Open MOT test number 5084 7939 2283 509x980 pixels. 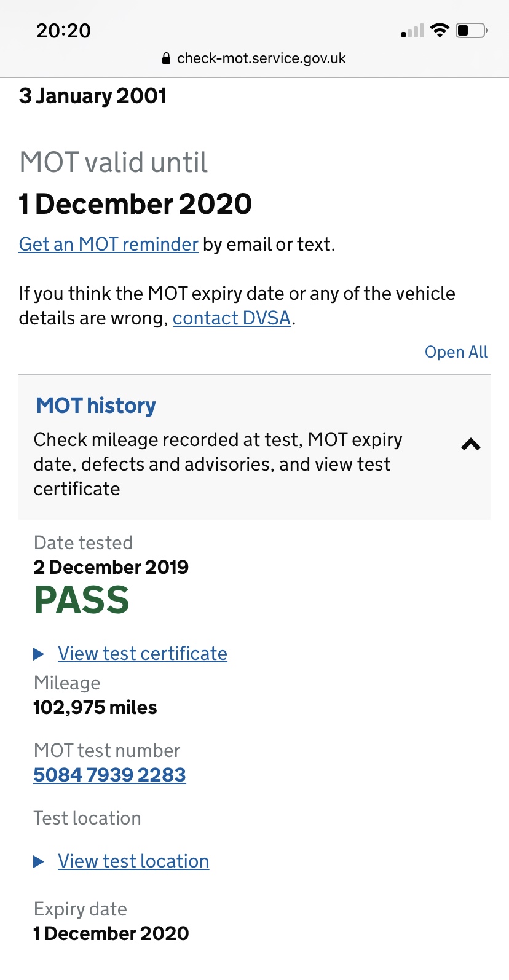[x=109, y=775]
